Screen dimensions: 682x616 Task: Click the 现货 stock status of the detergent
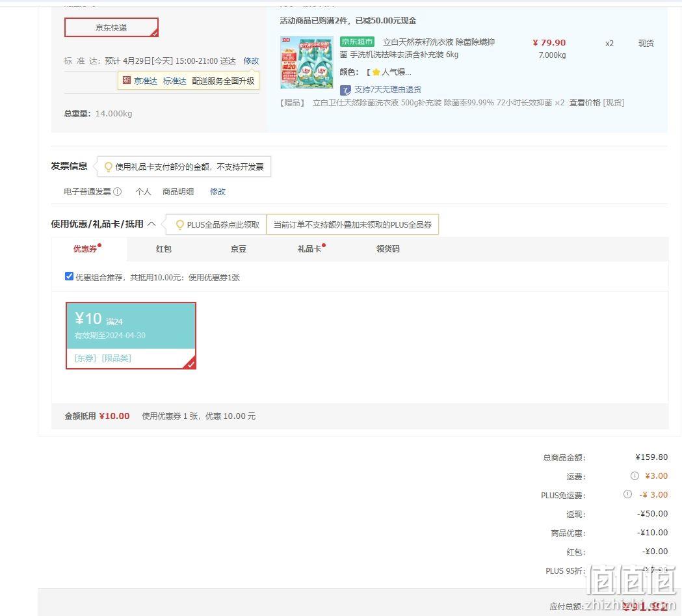pyautogui.click(x=646, y=43)
